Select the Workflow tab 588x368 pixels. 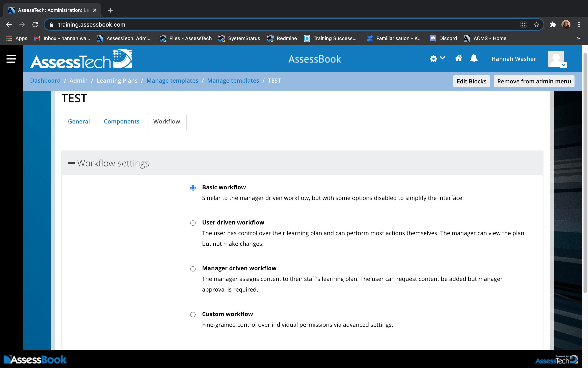tap(167, 121)
